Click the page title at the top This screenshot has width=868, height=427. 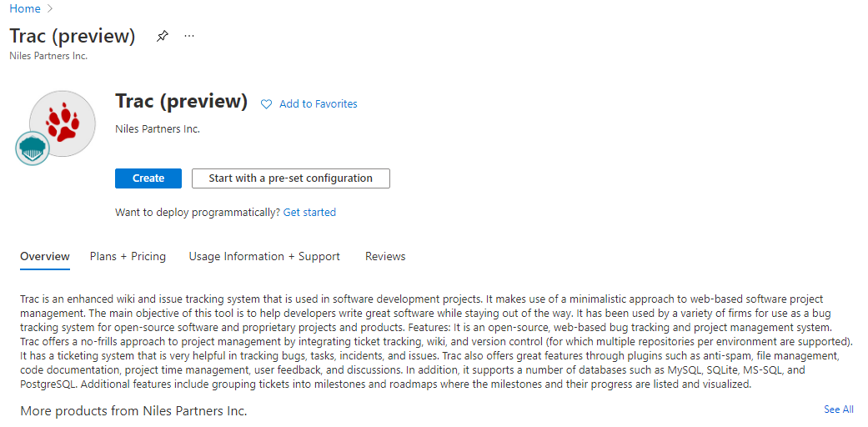73,37
